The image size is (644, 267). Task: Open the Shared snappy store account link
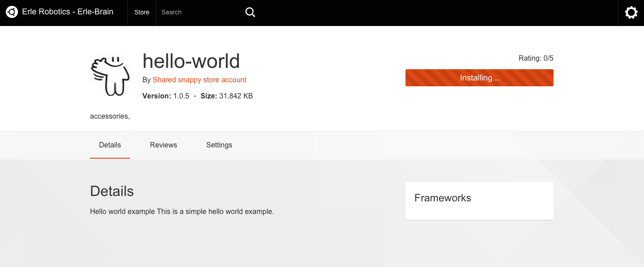[x=199, y=80]
